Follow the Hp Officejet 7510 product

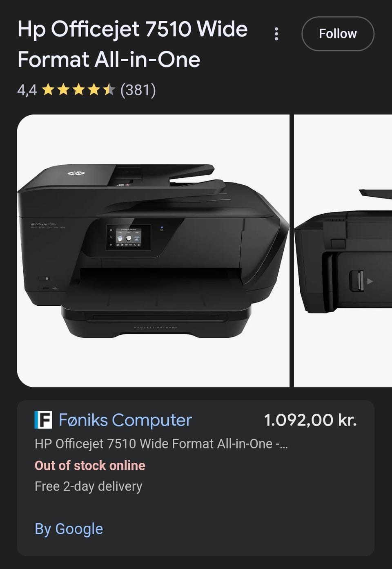338,34
